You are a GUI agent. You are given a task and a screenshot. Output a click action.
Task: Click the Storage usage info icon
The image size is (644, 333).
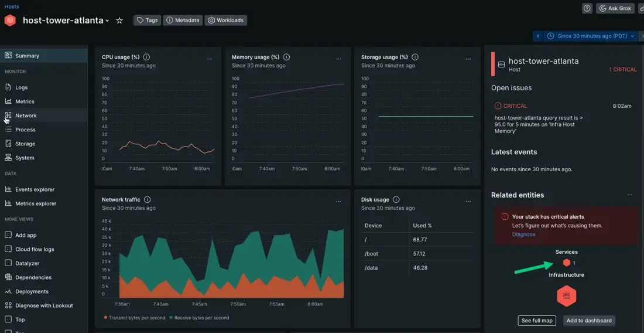point(415,57)
